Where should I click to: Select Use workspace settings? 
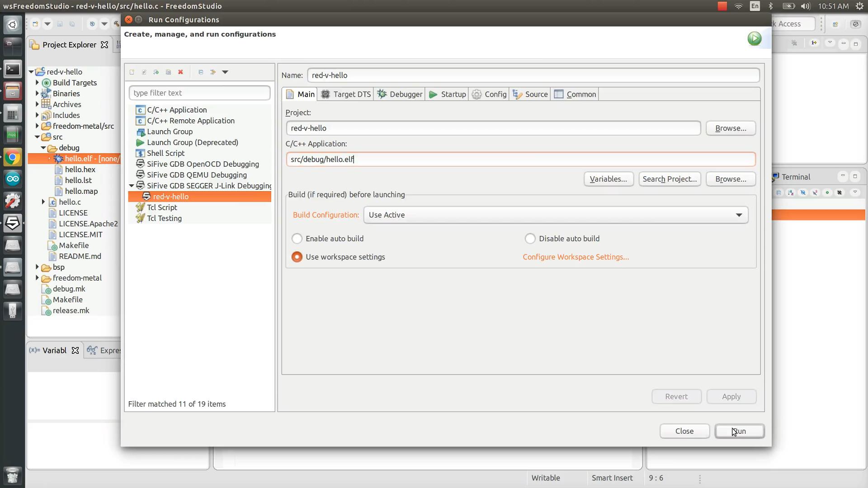(297, 257)
